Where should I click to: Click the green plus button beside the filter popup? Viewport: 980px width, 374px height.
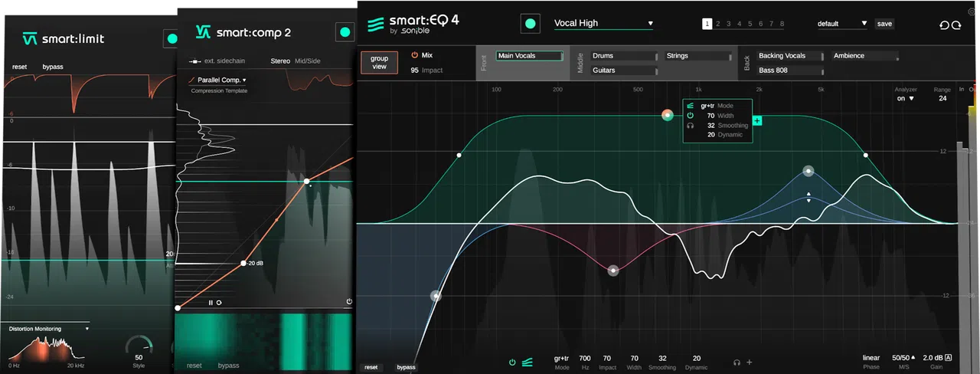[757, 120]
